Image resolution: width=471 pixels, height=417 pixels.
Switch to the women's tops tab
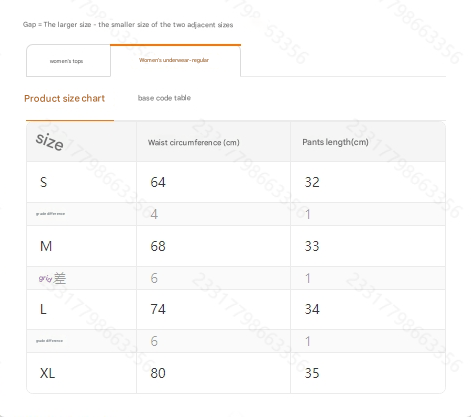[68, 61]
